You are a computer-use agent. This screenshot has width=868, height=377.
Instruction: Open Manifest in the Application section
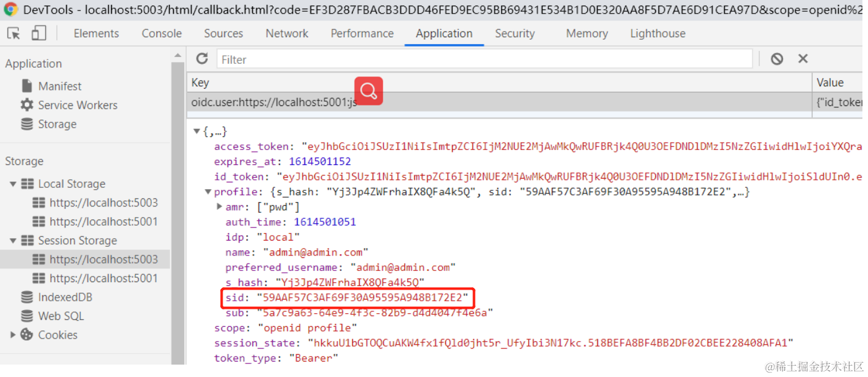click(x=60, y=86)
